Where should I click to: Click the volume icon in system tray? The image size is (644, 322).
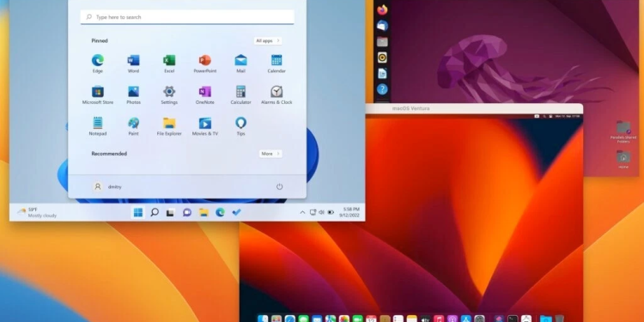322,212
